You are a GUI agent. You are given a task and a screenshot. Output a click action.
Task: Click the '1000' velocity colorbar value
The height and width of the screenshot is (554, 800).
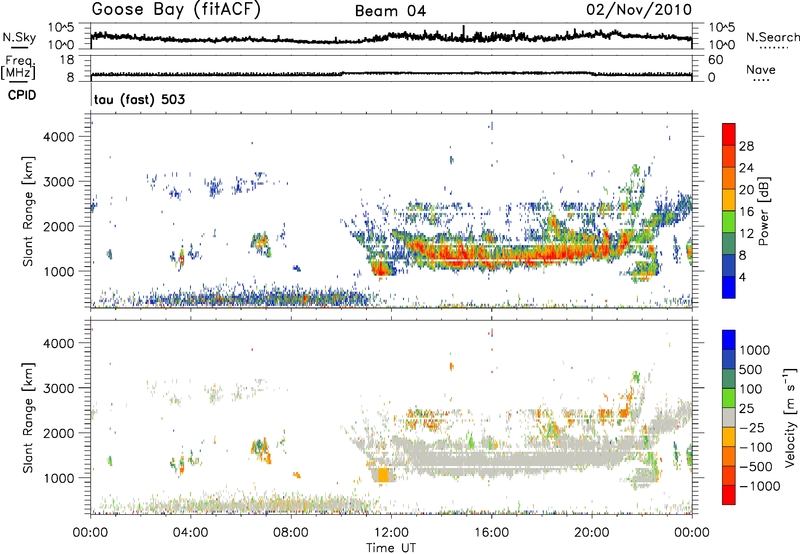tap(754, 350)
